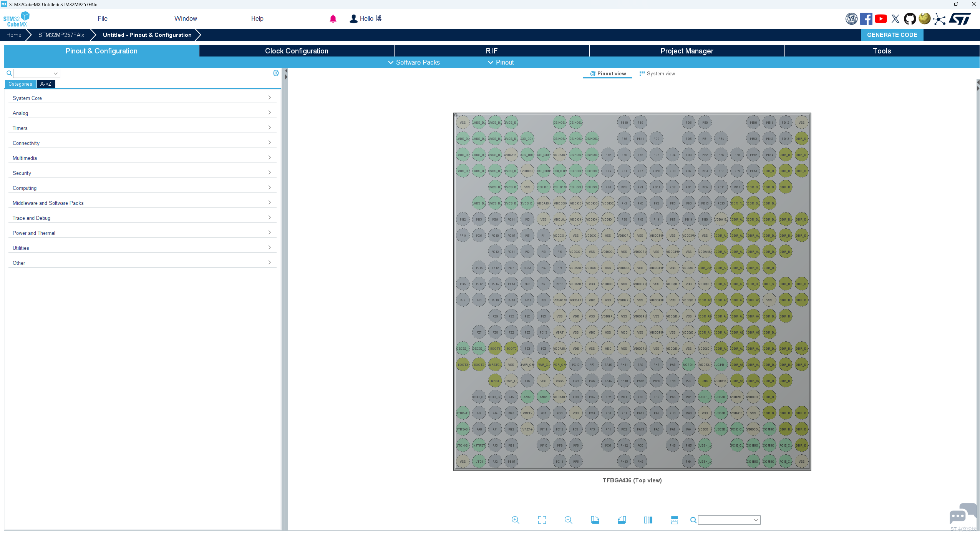Open the X (Twitter) link icon
Viewport: 980px width, 535px height.
click(x=895, y=18)
